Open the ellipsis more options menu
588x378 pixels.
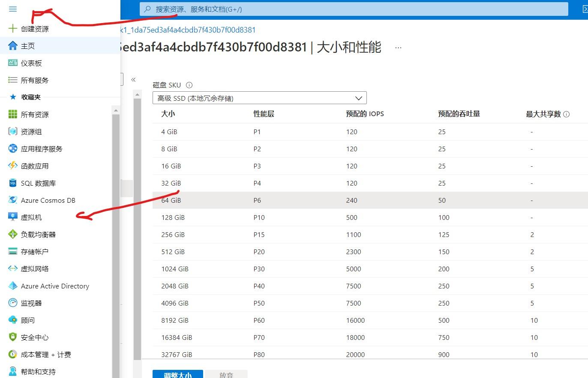tap(398, 48)
